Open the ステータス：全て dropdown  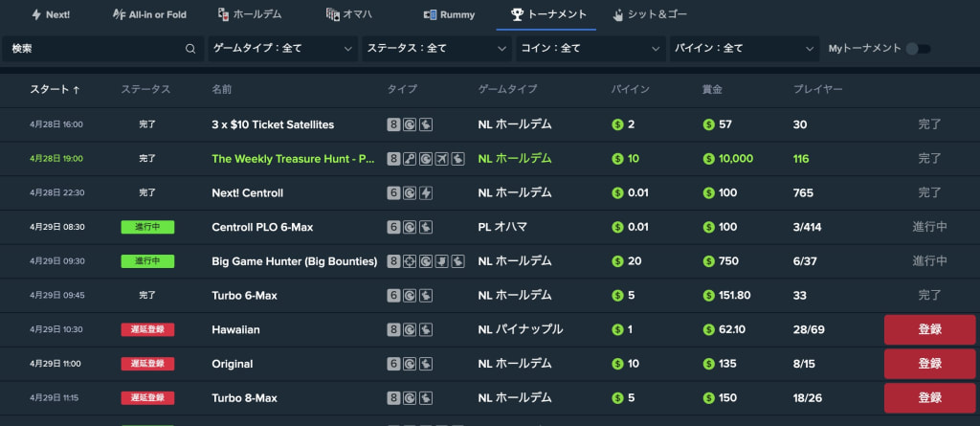tap(436, 49)
